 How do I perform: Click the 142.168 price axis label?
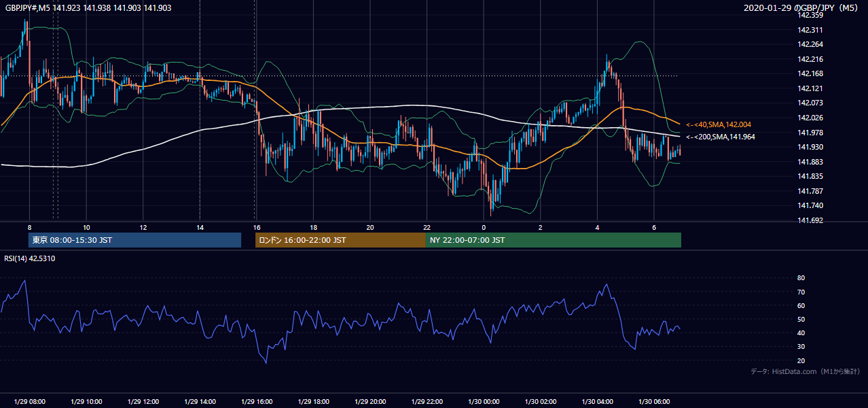click(x=810, y=73)
